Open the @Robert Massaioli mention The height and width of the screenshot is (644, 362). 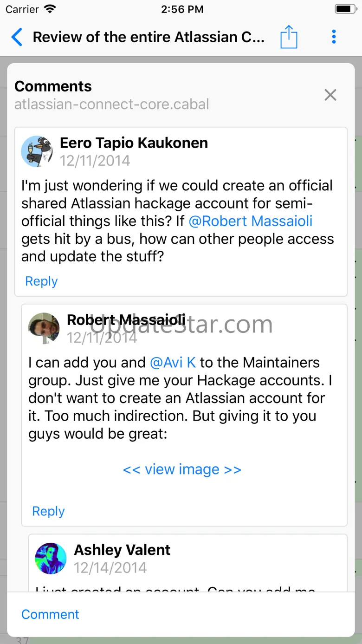tap(251, 221)
